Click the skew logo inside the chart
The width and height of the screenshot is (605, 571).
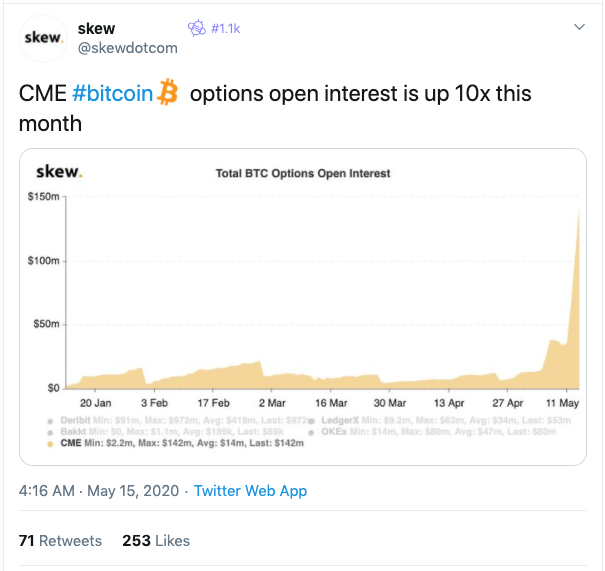pyautogui.click(x=59, y=171)
